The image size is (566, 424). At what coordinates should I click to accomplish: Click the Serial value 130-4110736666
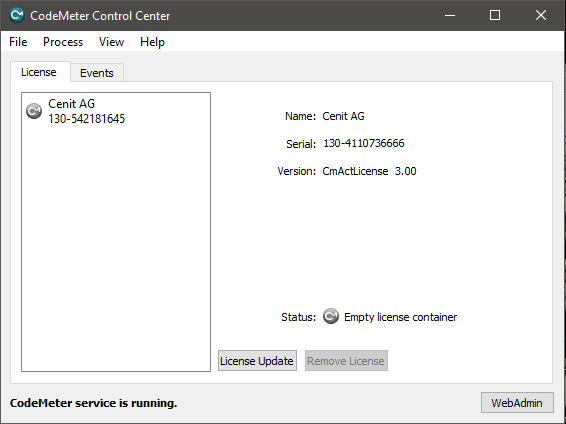364,143
